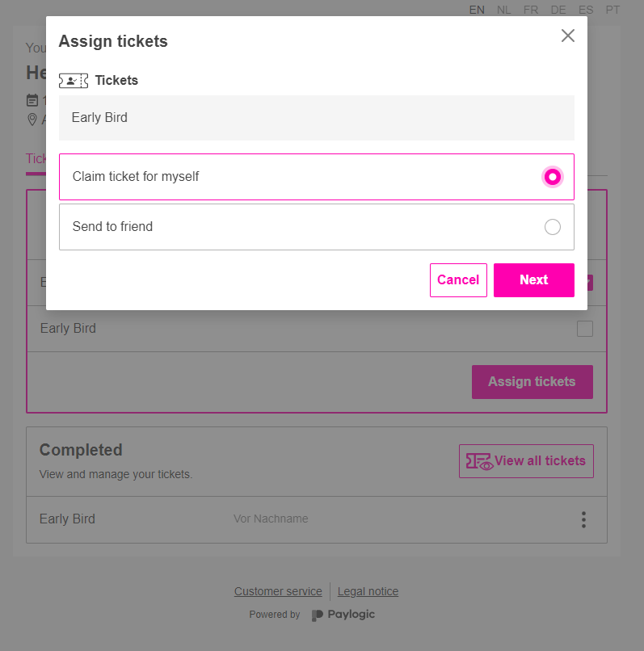644x651 pixels.
Task: Switch the site language to DE
Action: pos(558,10)
